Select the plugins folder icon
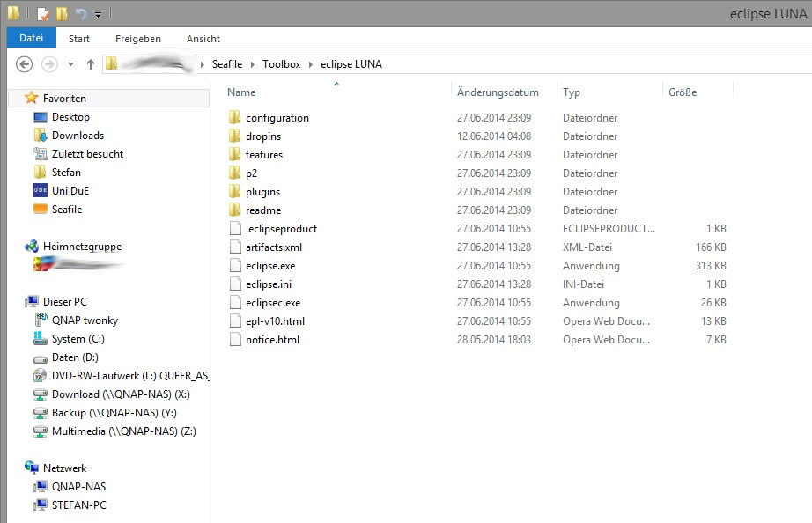 click(234, 192)
